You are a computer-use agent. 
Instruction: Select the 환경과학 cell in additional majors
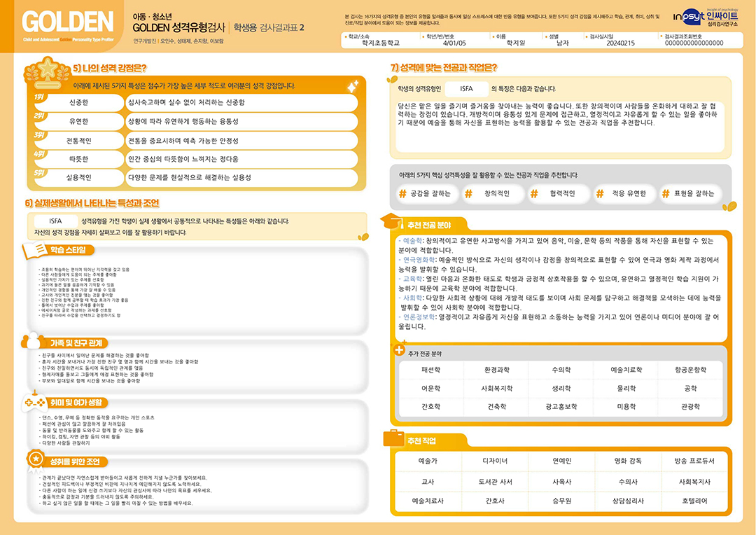click(496, 369)
